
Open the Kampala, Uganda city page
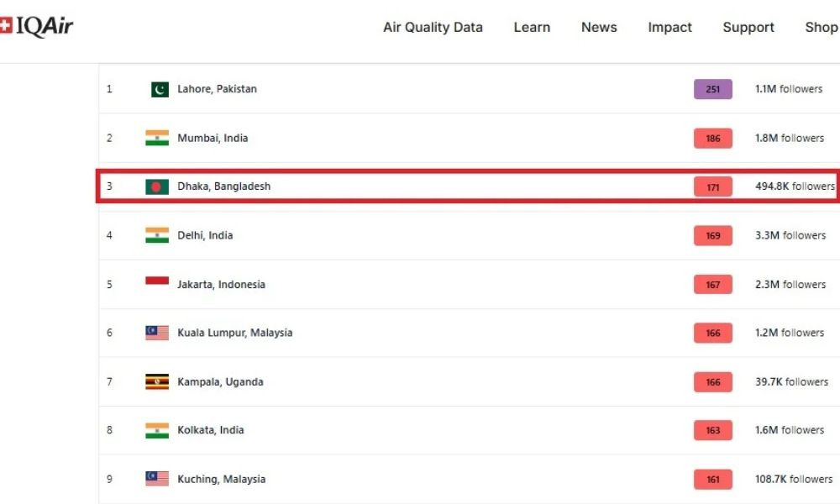[220, 382]
